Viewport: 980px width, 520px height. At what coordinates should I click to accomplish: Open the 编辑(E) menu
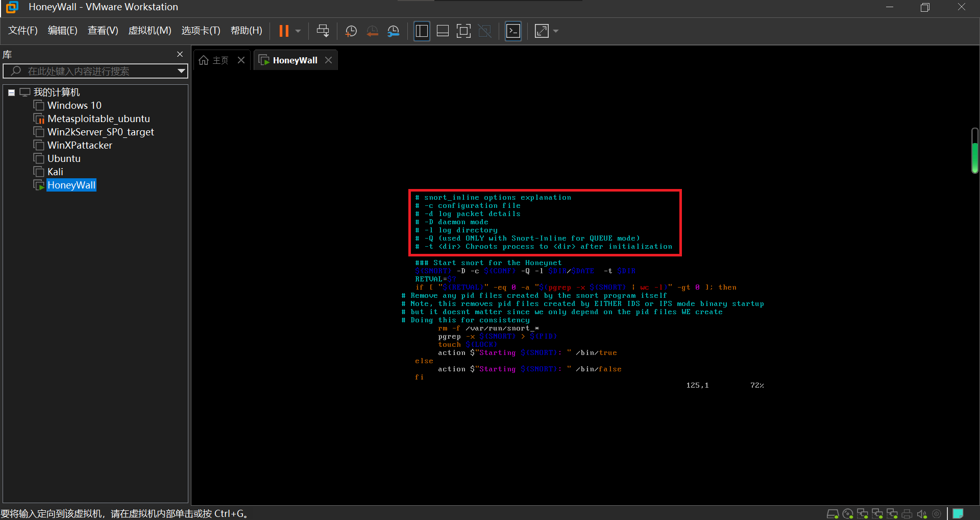pos(63,31)
